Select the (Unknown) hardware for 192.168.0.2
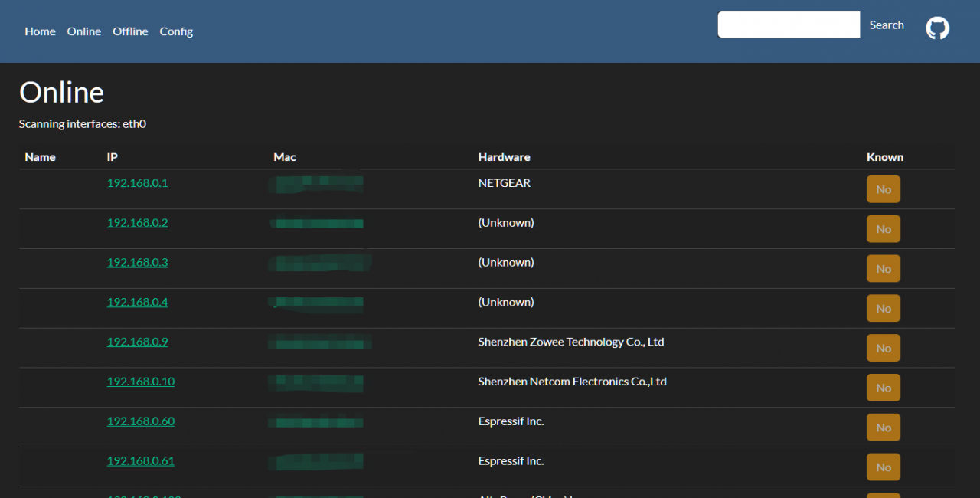 [x=506, y=223]
